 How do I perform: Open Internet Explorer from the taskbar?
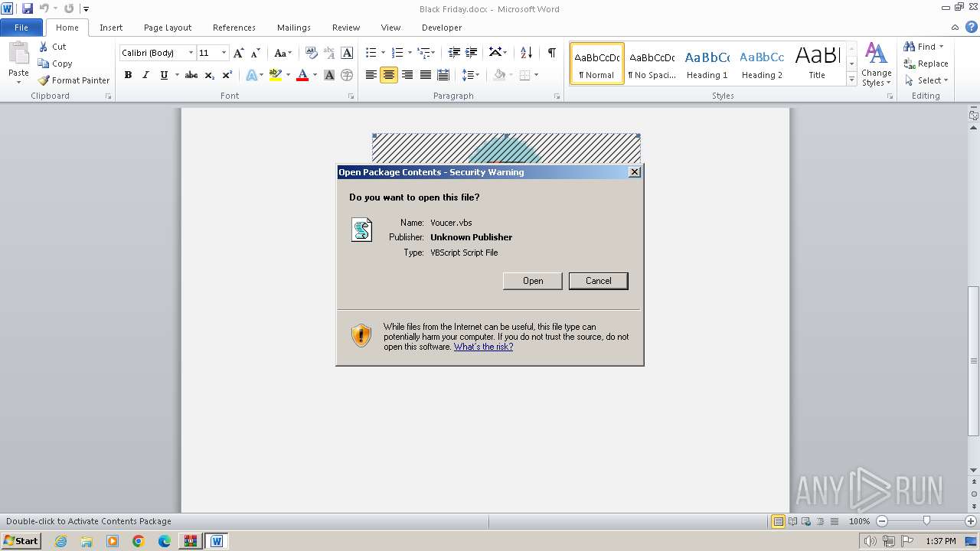coord(60,541)
